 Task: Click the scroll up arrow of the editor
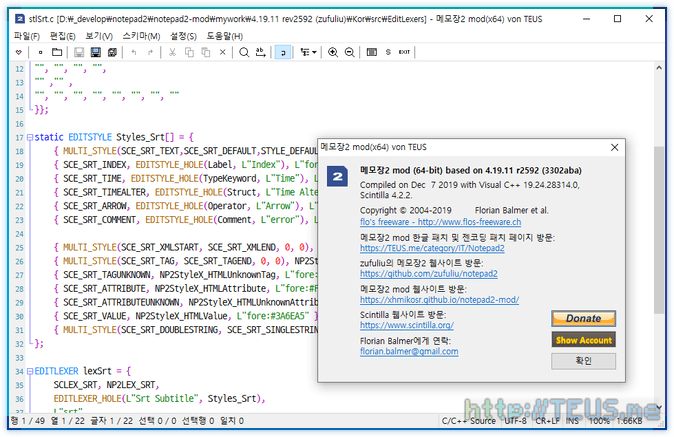point(659,68)
